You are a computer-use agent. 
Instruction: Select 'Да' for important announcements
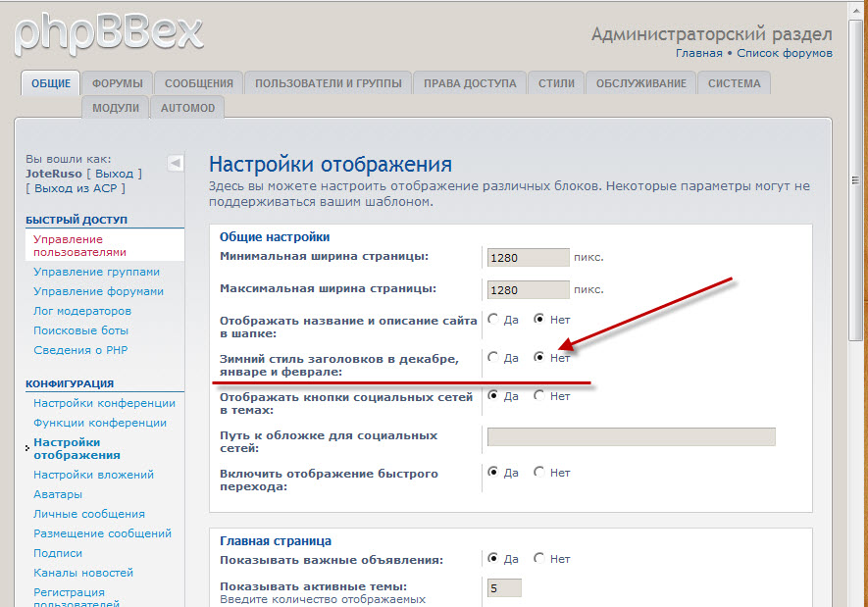click(x=493, y=559)
